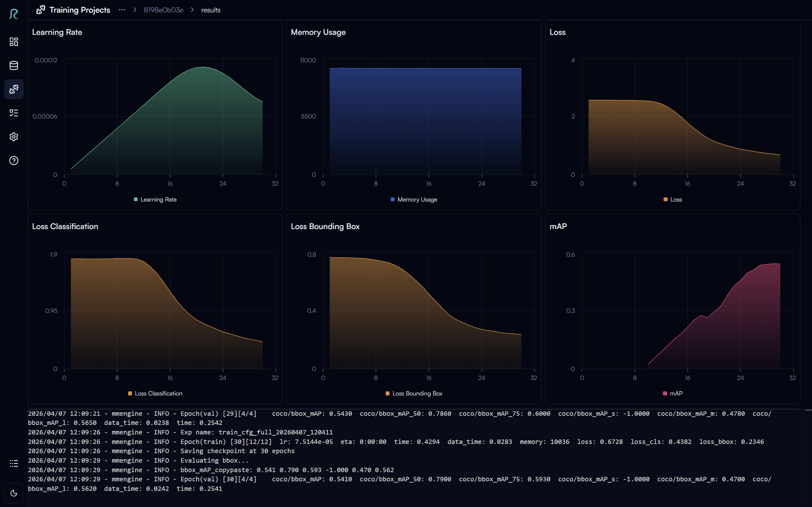812x507 pixels.
Task: Open Training Projects breadcrumb
Action: [x=80, y=10]
